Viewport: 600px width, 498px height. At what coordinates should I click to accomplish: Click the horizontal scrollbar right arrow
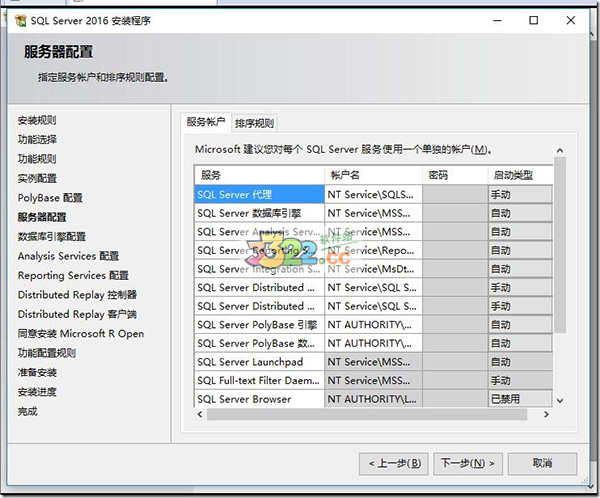tap(546, 414)
